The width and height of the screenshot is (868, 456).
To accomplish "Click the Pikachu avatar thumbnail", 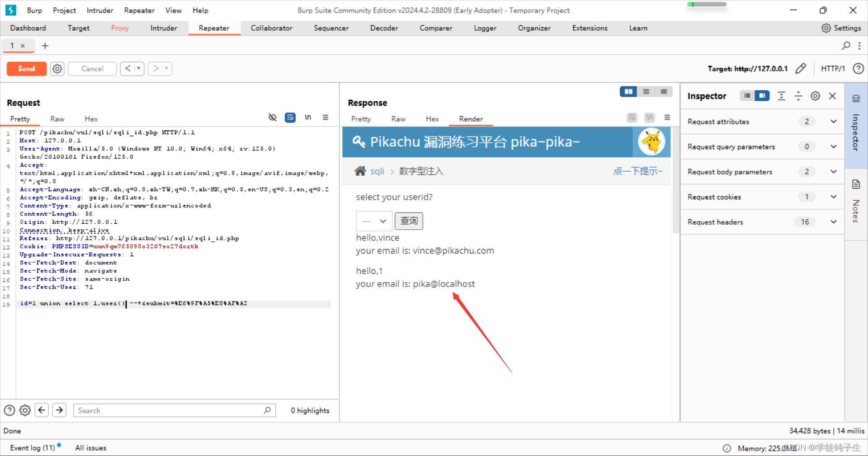I will tap(651, 142).
